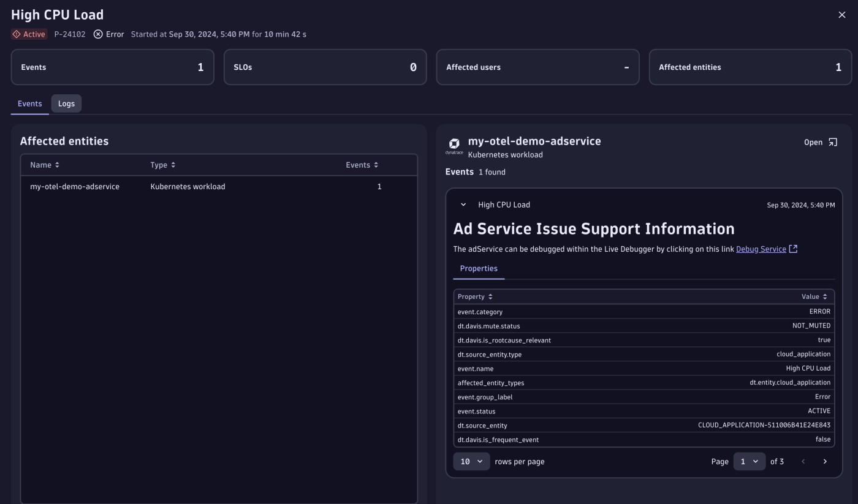Click the external link icon after Debug Service
The image size is (858, 504).
pos(792,249)
